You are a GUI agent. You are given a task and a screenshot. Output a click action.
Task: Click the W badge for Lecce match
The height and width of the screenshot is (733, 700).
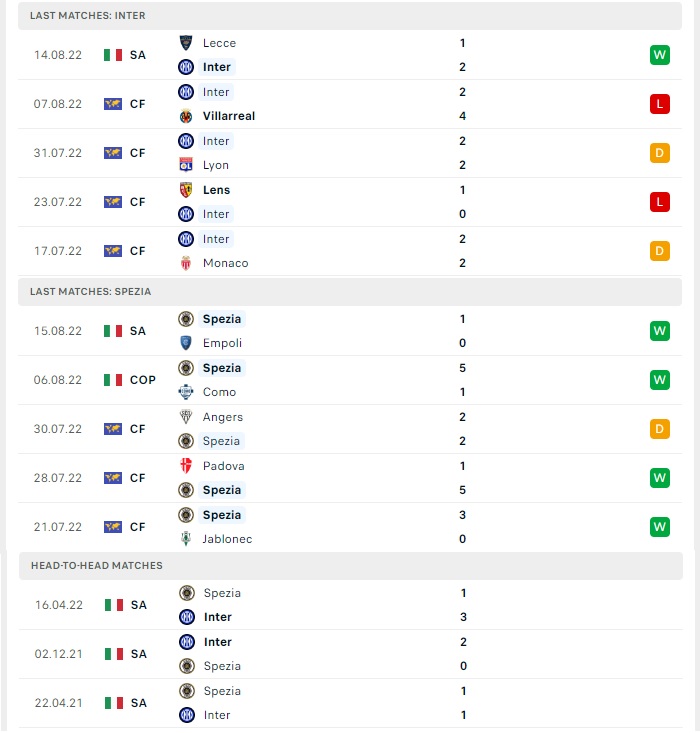click(x=659, y=55)
